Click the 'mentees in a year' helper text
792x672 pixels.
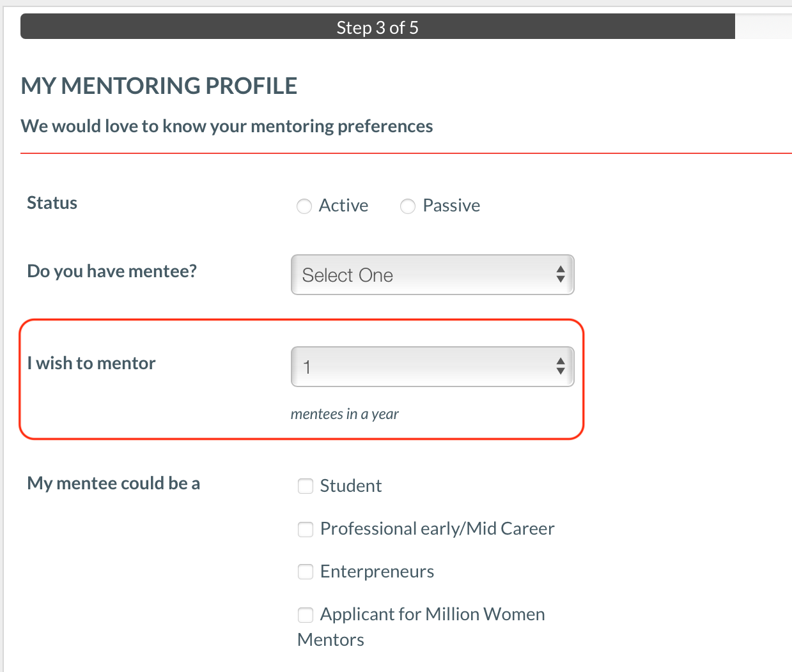click(x=345, y=414)
